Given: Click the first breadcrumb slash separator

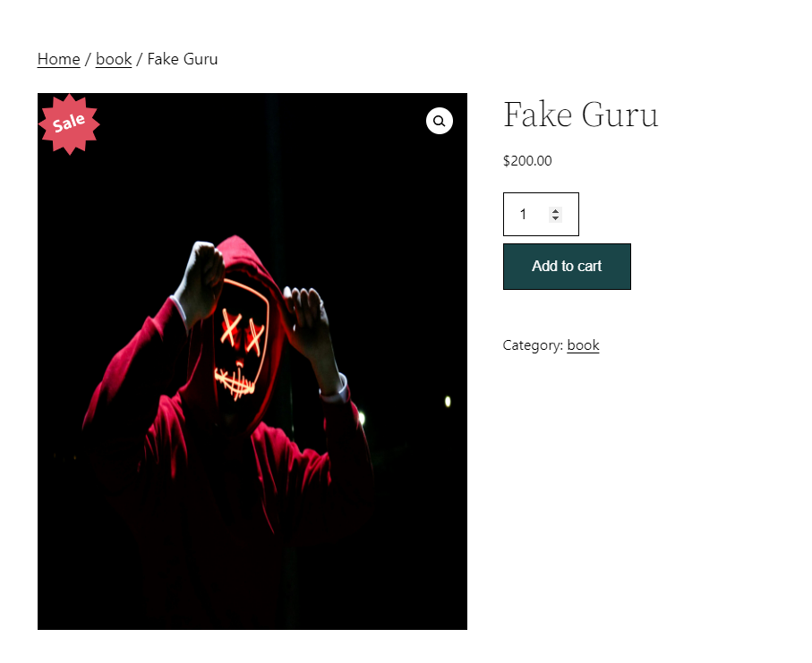Looking at the screenshot, I should (88, 59).
